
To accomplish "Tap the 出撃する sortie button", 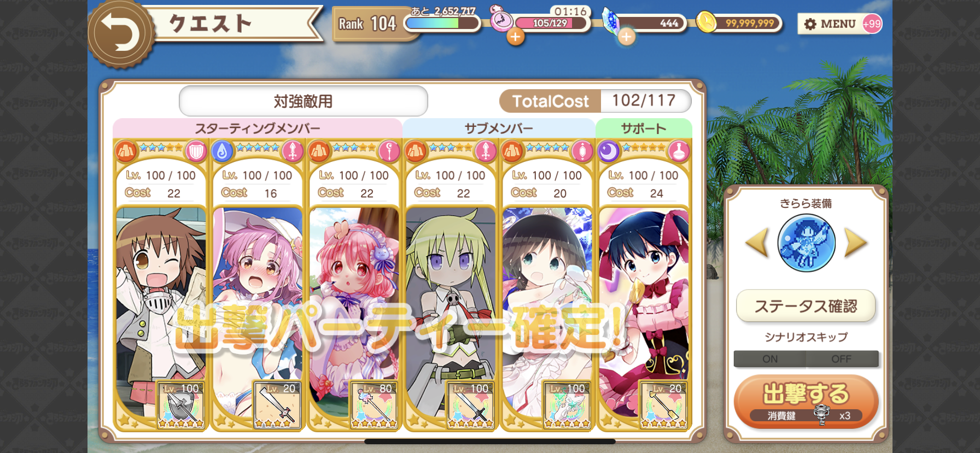I will click(806, 401).
